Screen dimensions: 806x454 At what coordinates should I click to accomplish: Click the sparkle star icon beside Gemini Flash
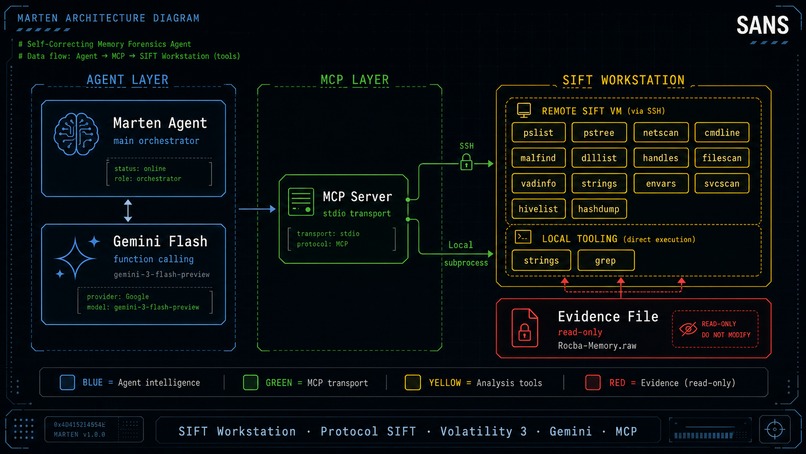point(77,258)
